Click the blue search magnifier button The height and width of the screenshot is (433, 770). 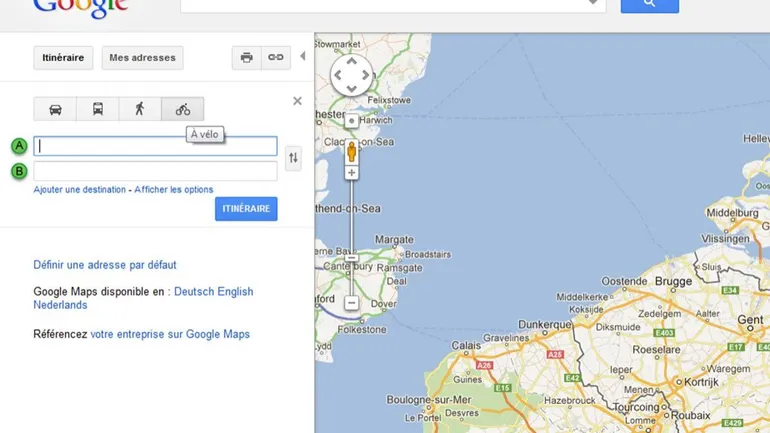[650, 4]
